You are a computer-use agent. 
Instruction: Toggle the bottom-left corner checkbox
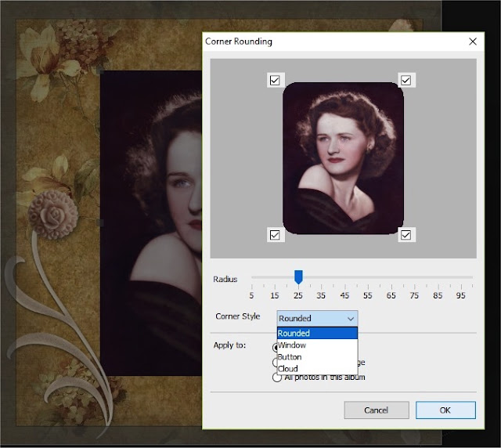(x=275, y=234)
